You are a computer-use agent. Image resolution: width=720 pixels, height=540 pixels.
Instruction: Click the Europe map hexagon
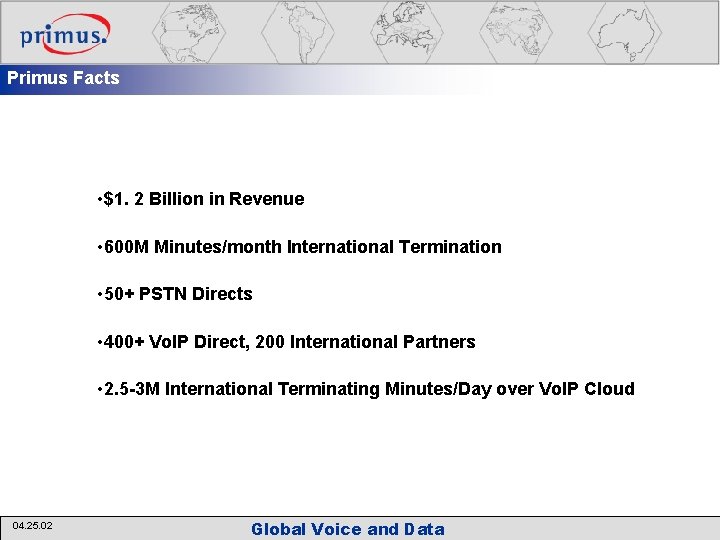(406, 32)
